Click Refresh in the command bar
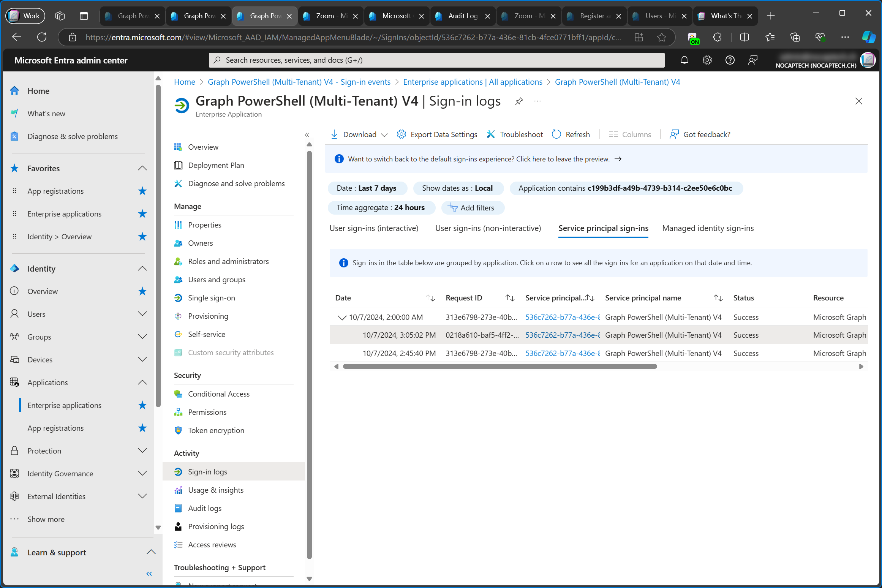882x588 pixels. click(x=571, y=134)
